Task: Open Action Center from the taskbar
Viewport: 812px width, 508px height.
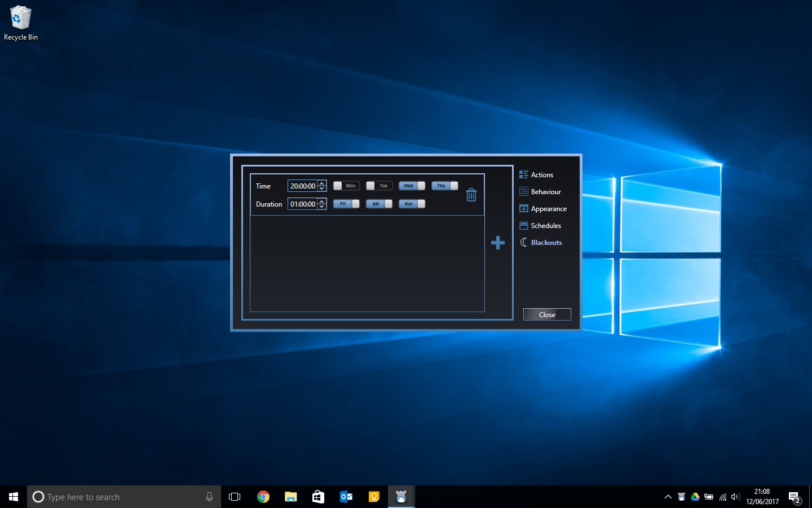Action: click(x=794, y=497)
